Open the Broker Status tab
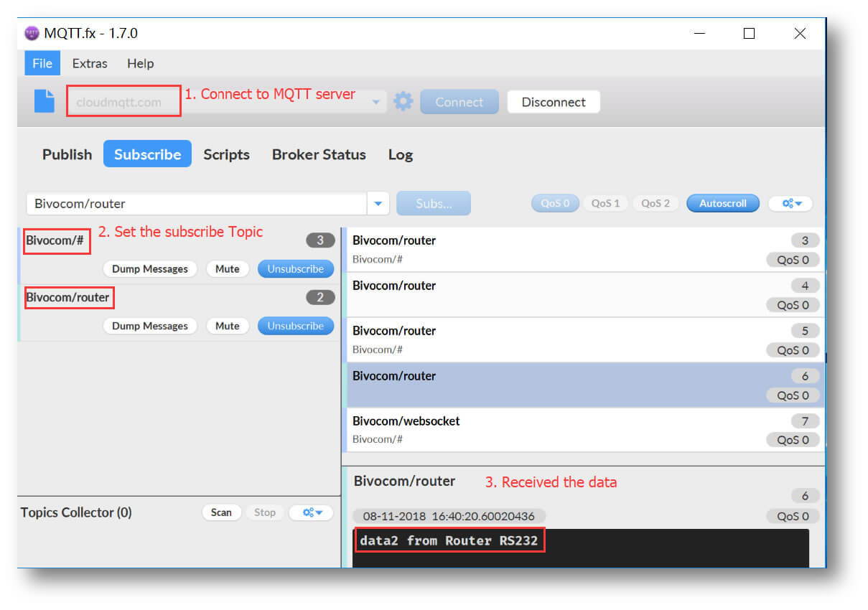 [319, 154]
